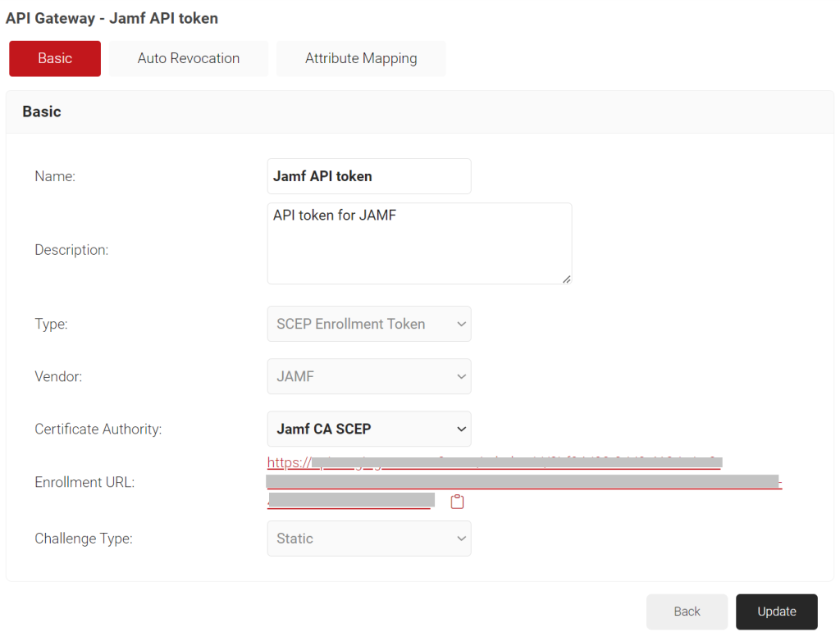Copy the Enrollment URL with clipboard icon
840x641 pixels.
pyautogui.click(x=457, y=502)
